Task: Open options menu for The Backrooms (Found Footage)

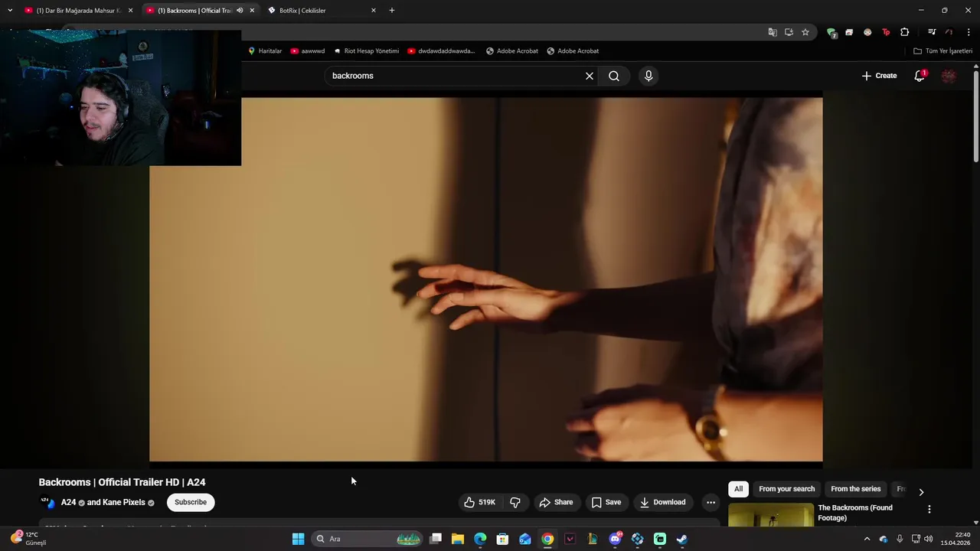Action: pos(929,509)
